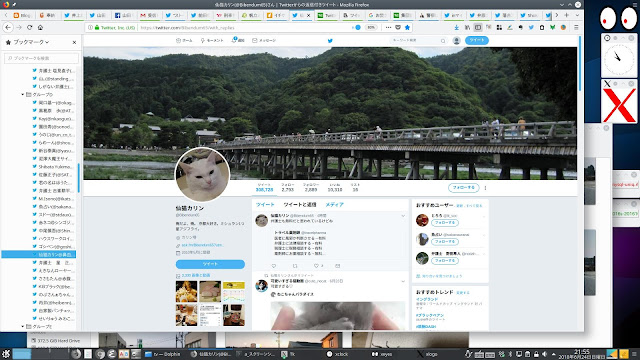List all Firefox tabs dropdown

coord(577,15)
